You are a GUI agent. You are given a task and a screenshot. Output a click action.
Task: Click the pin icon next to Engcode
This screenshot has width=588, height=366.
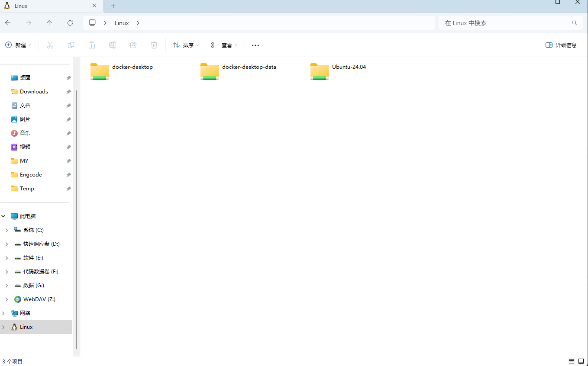click(68, 175)
